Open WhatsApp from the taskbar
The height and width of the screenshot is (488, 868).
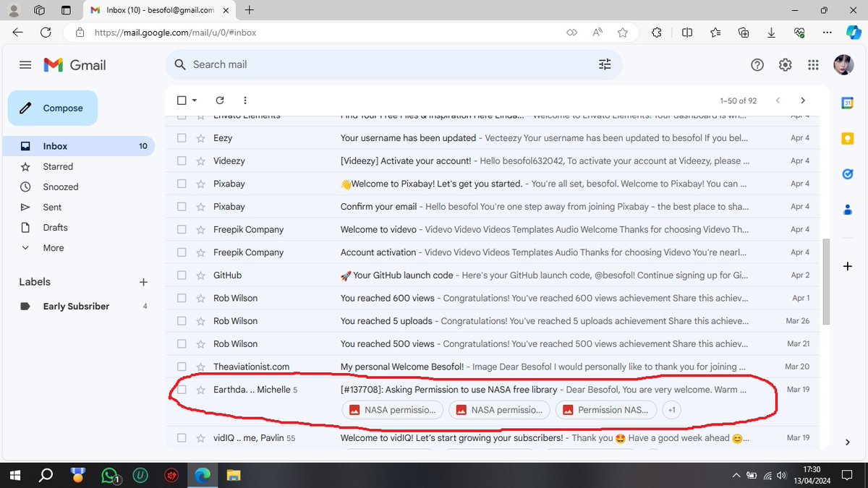109,475
